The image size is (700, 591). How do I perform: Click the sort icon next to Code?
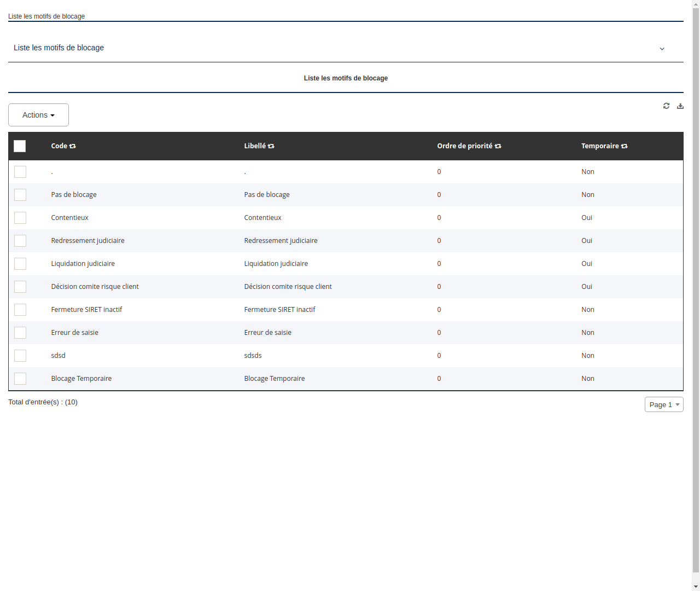coord(73,146)
